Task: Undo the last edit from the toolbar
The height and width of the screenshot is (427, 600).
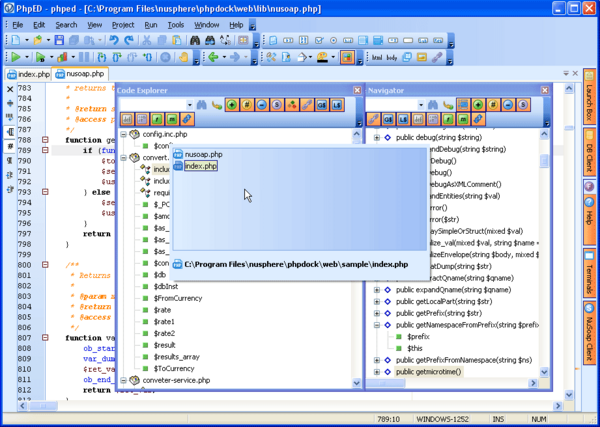Action: (114, 40)
